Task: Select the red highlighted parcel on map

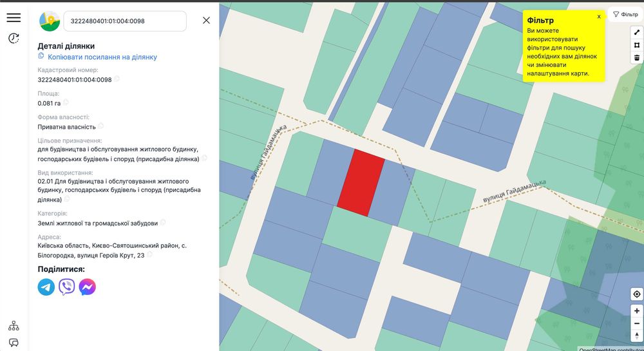Action: click(361, 183)
